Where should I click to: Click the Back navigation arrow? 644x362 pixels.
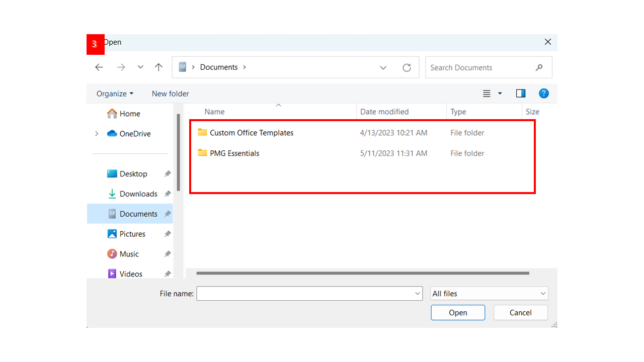(99, 67)
